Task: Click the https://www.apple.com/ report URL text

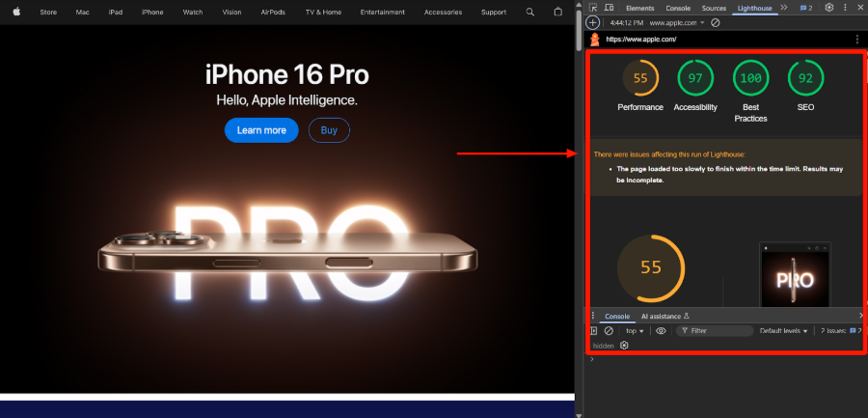Action: click(641, 40)
